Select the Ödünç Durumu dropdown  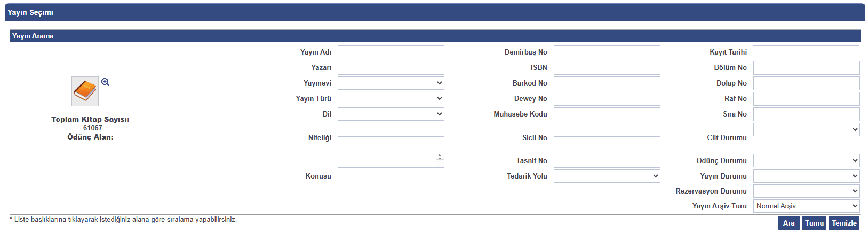tap(806, 160)
